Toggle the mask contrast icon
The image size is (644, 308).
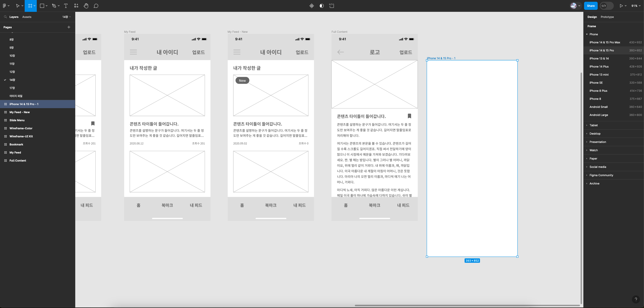[x=321, y=6]
